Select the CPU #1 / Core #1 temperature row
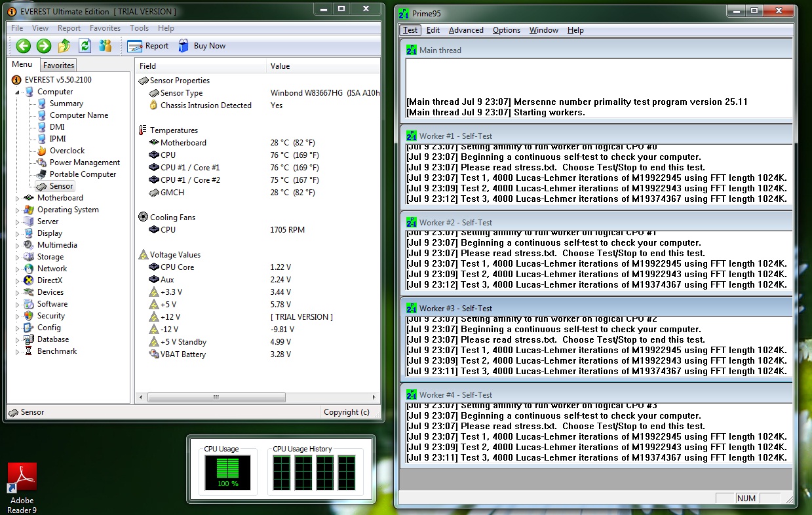The image size is (812, 515). tap(258, 168)
